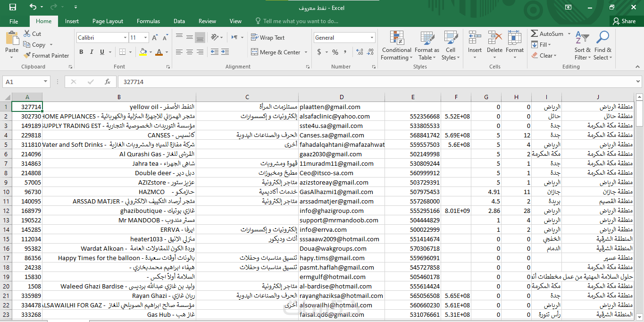Image resolution: width=644 pixels, height=322 pixels.
Task: Copy the selected cell
Action: coord(34,45)
